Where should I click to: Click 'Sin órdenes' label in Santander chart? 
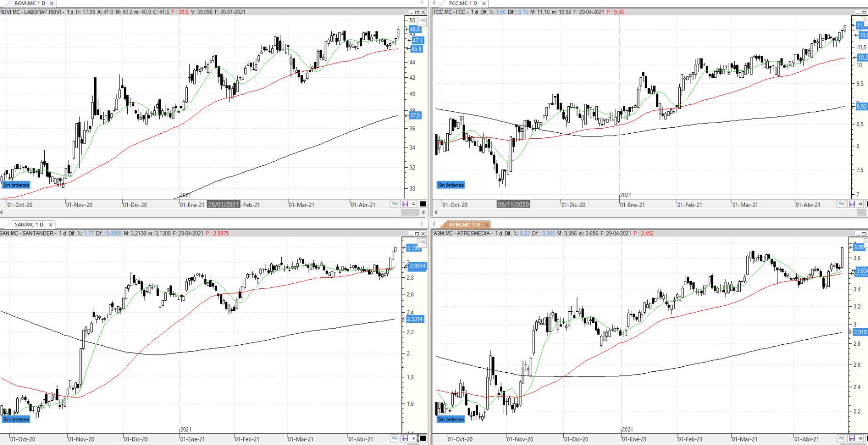tap(16, 420)
